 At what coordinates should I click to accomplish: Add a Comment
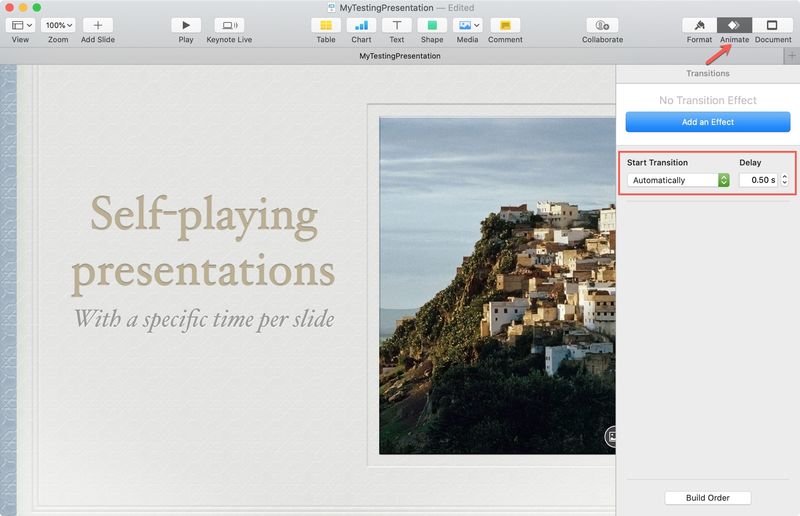click(x=505, y=25)
